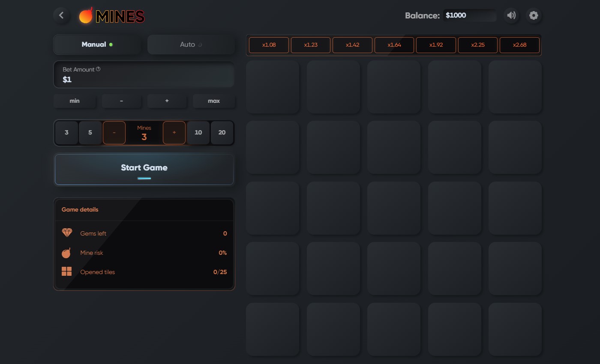Mute the game sound speaker icon

pos(511,15)
